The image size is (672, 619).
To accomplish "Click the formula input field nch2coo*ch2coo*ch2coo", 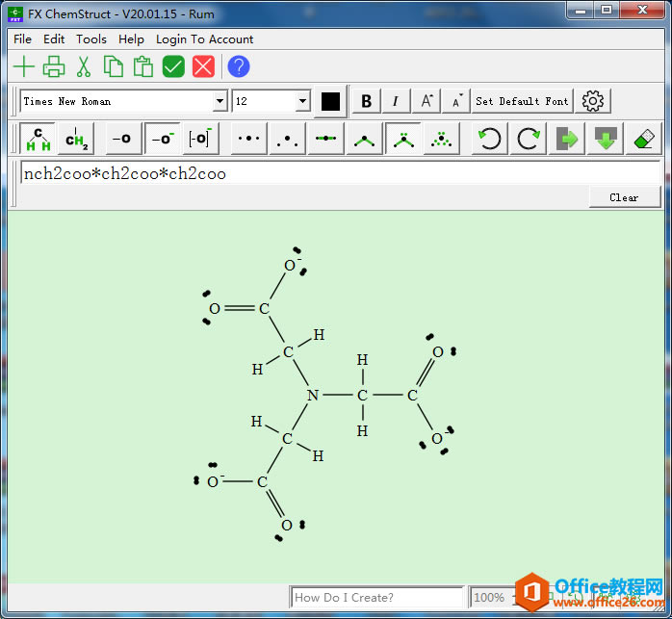I will tap(340, 173).
